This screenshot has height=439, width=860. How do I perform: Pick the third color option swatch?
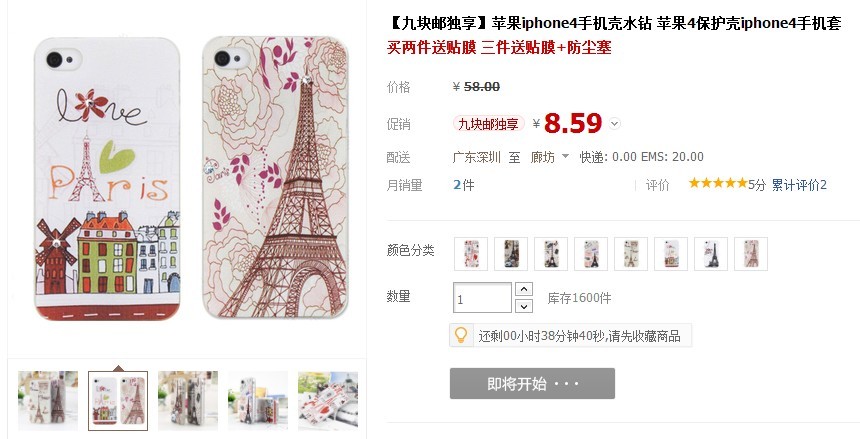(x=551, y=254)
